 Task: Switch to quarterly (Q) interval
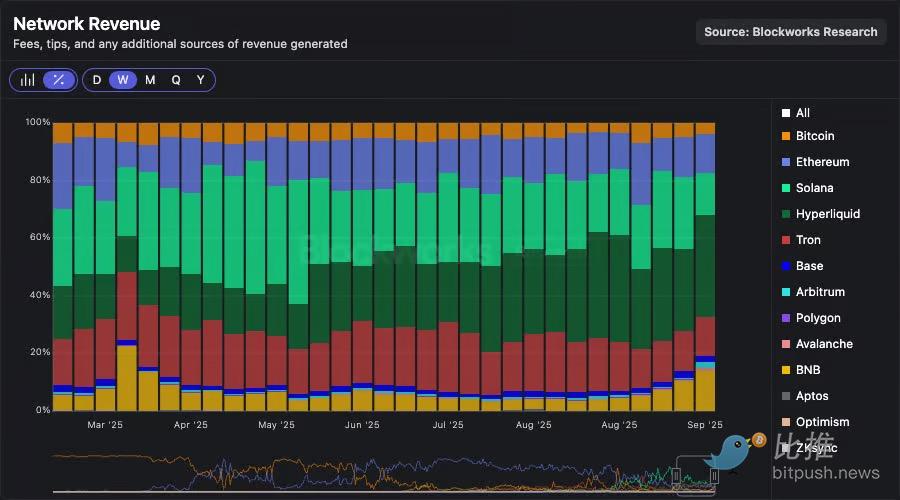coord(176,80)
